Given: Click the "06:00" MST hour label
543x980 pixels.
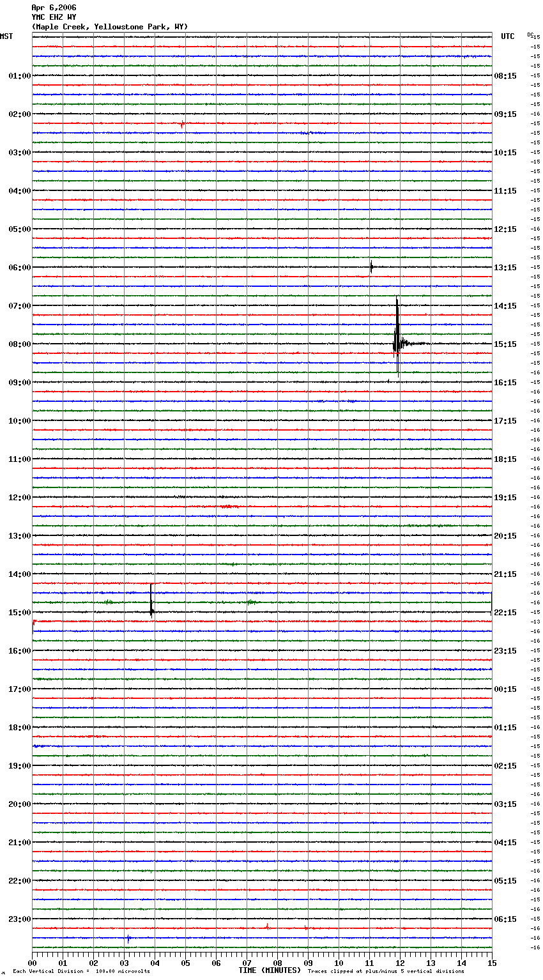Looking at the screenshot, I should tap(20, 268).
